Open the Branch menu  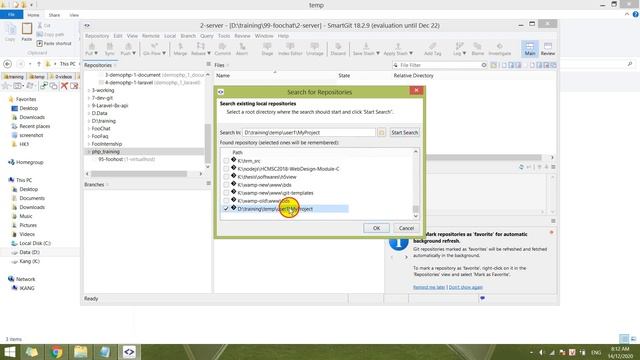188,36
